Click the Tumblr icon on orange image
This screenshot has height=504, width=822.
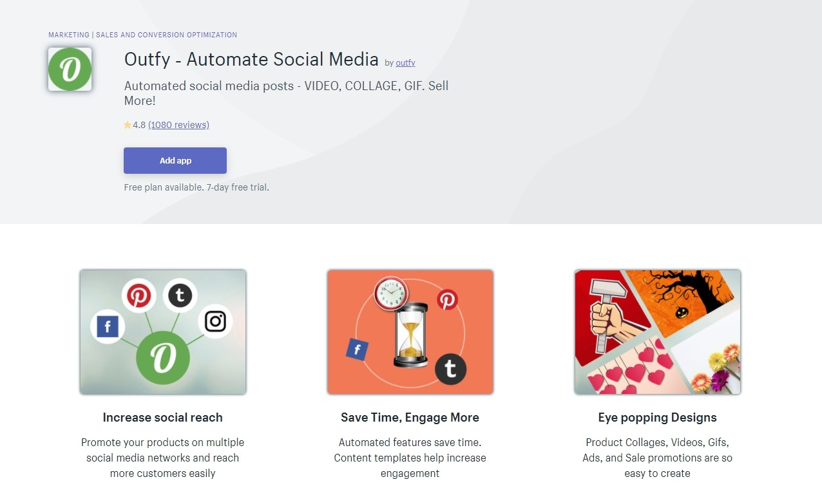coord(450,369)
